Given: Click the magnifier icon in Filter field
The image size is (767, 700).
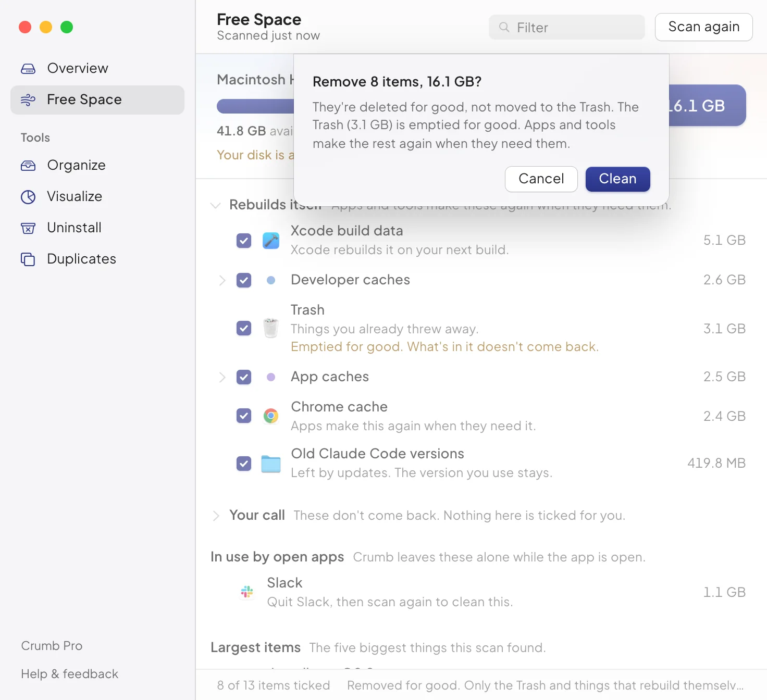Looking at the screenshot, I should (504, 27).
